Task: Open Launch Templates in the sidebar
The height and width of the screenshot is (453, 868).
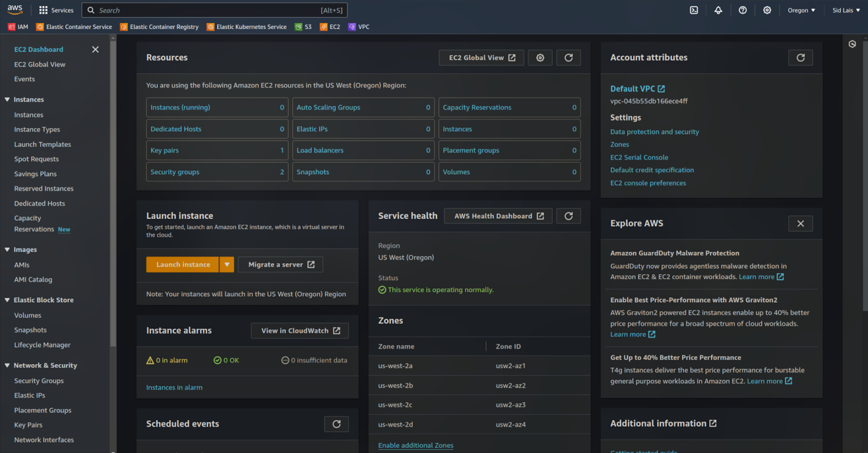Action: (42, 145)
